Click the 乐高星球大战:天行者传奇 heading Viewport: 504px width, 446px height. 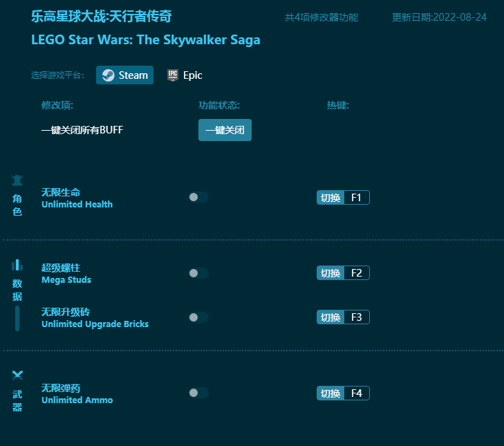(101, 16)
